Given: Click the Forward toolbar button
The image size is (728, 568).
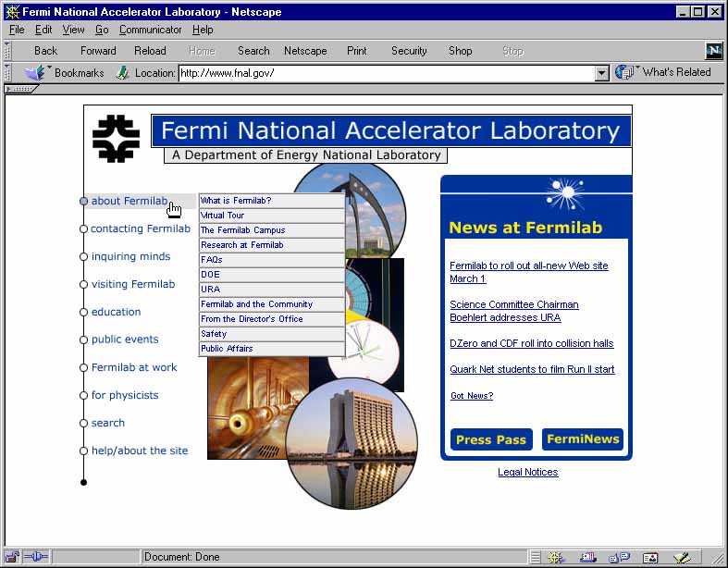Looking at the screenshot, I should click(98, 51).
